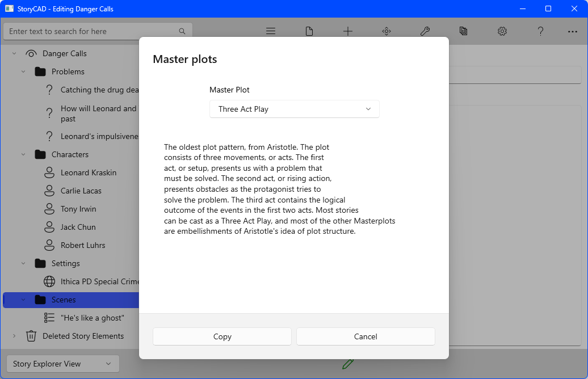The width and height of the screenshot is (588, 379).
Task: Click the green pencil edit icon
Action: coord(348,364)
